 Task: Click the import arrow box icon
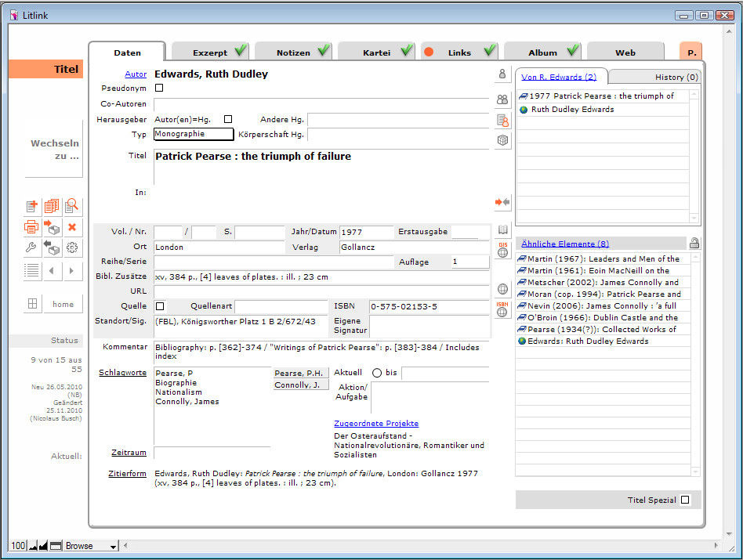[52, 247]
